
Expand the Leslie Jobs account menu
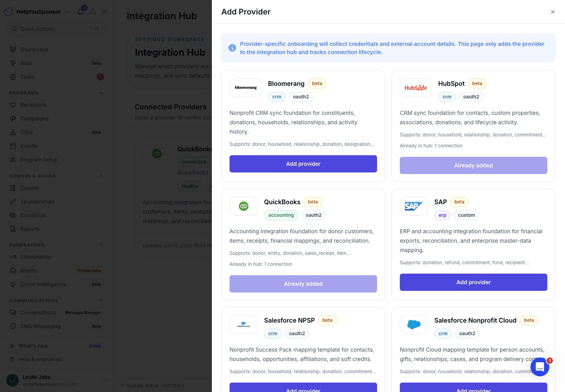pyautogui.click(x=104, y=380)
